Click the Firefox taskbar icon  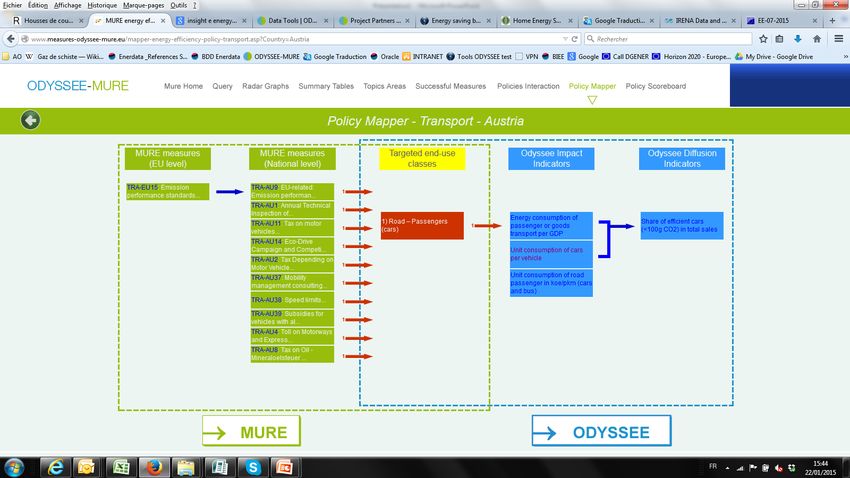[154, 467]
